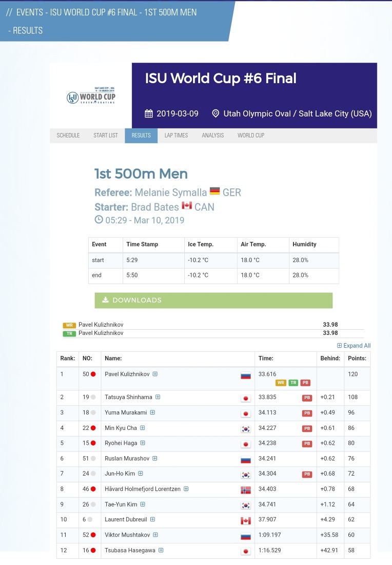392x565 pixels.
Task: Expand Tsubasa Hasegawa's result details
Action: pyautogui.click(x=161, y=550)
